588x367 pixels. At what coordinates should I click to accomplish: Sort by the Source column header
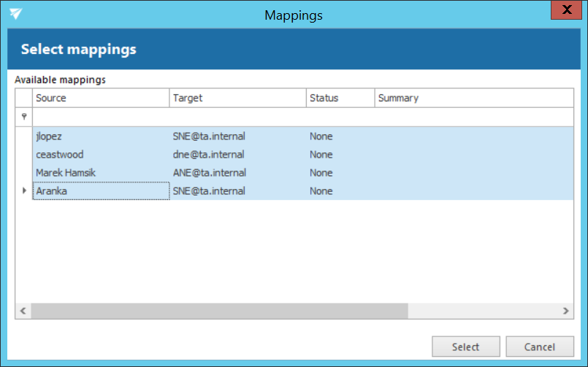tap(101, 98)
